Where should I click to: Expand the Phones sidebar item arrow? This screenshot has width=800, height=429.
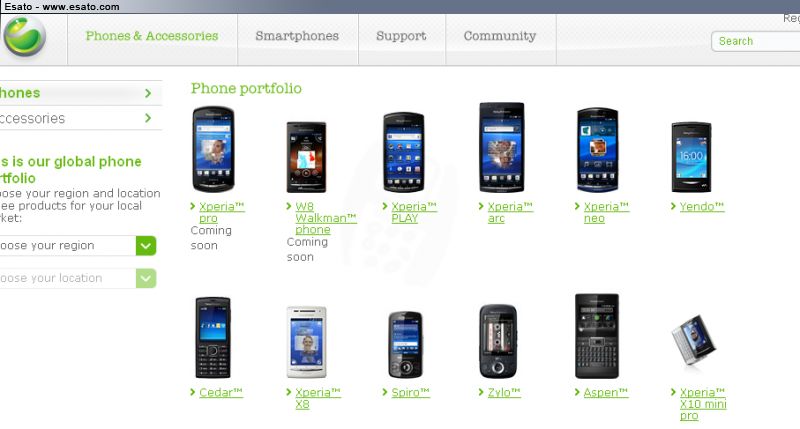(148, 93)
